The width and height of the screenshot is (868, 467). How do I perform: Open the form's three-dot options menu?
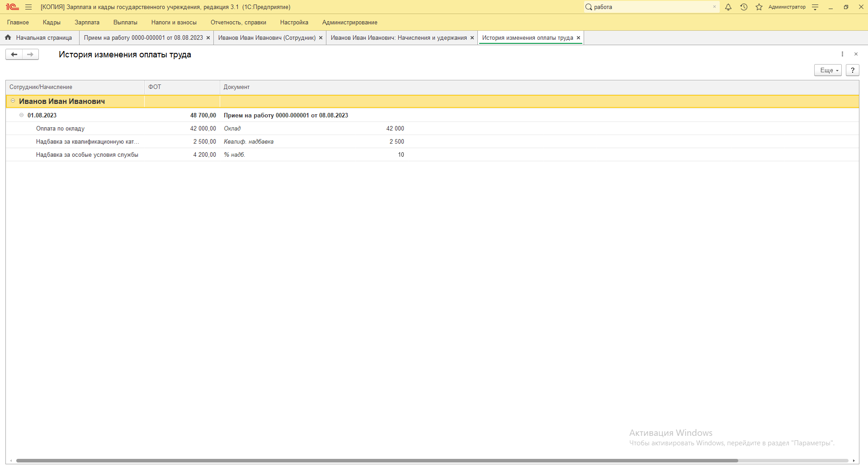click(842, 54)
